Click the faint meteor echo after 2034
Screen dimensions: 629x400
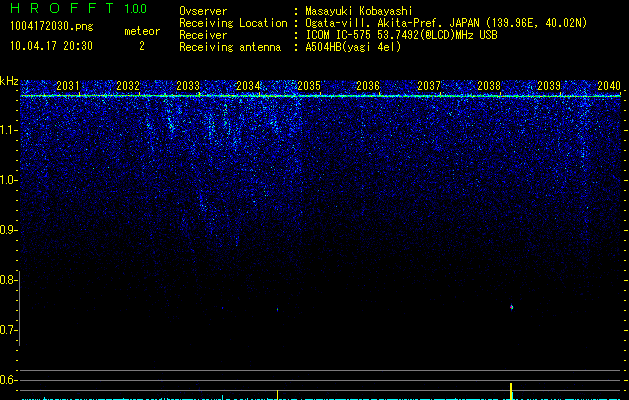[x=277, y=309]
